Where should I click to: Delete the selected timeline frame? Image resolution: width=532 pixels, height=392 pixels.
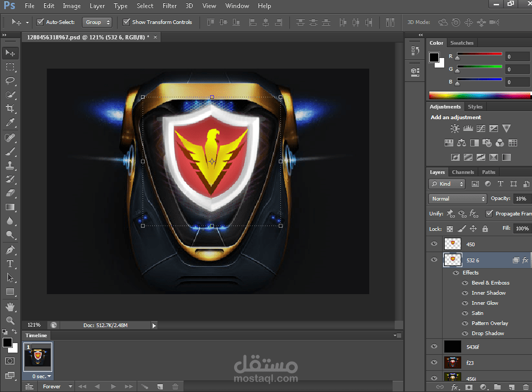(175, 386)
